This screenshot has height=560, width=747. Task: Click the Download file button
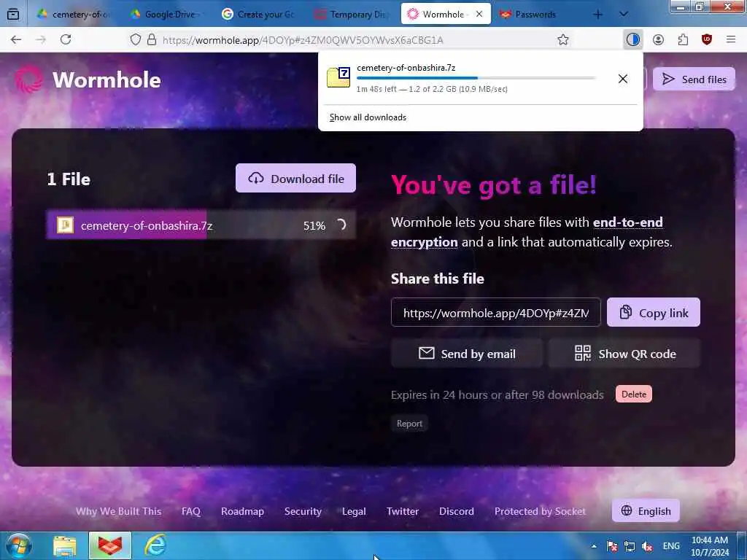[296, 179]
